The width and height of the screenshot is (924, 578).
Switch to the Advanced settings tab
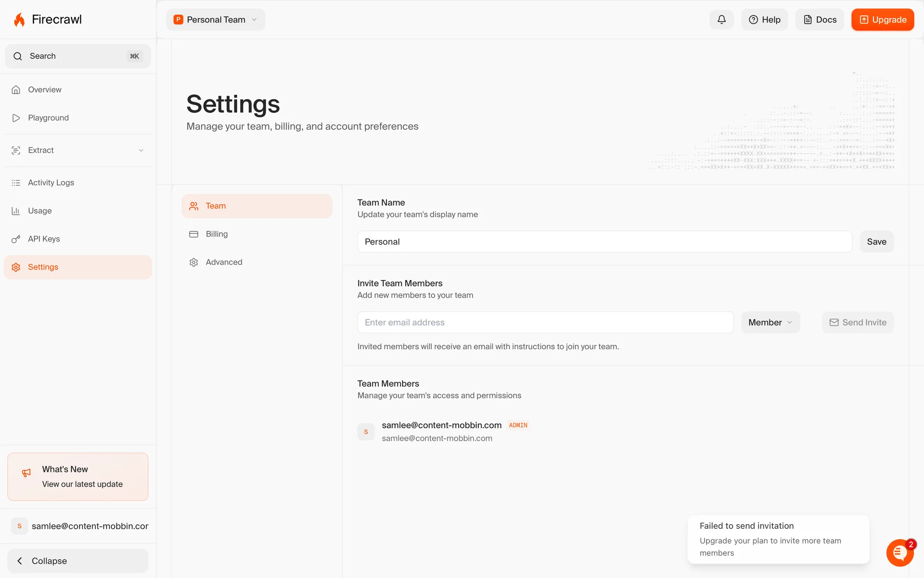224,262
